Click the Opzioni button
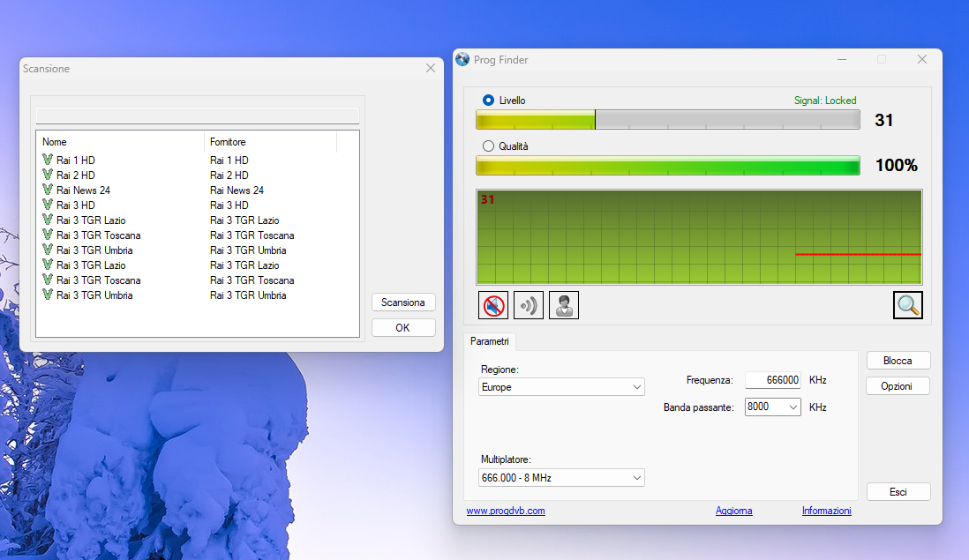 (898, 386)
